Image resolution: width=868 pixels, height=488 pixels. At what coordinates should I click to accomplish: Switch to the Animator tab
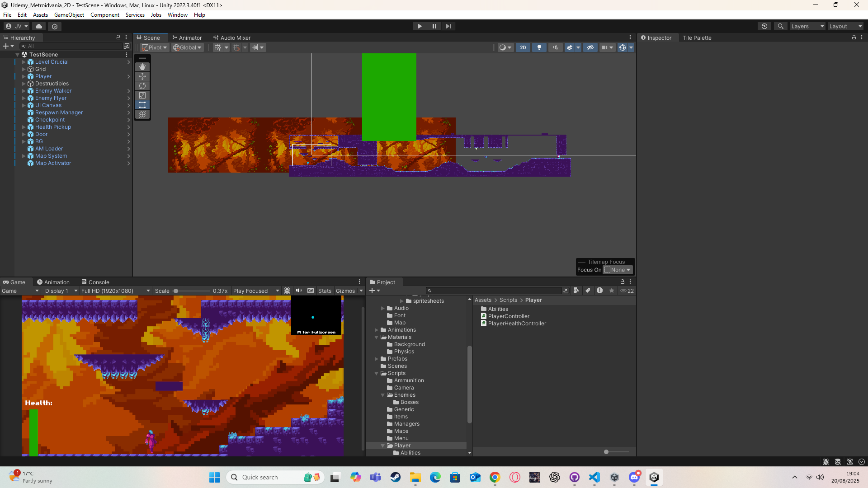click(x=187, y=38)
